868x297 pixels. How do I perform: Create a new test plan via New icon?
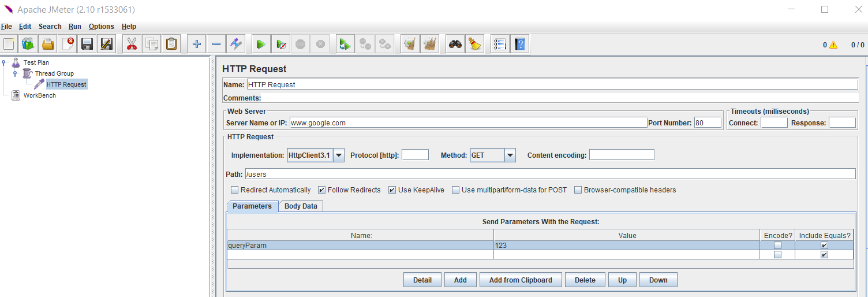point(9,44)
